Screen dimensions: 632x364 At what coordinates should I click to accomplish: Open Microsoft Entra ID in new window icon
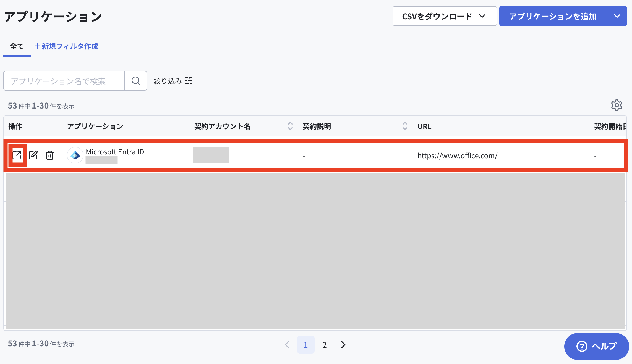pyautogui.click(x=17, y=155)
